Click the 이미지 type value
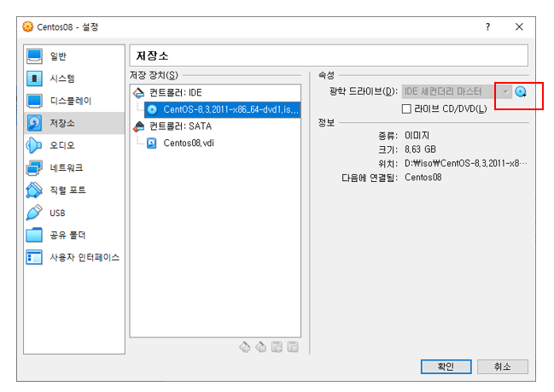This screenshot has height=392, width=554. (417, 136)
